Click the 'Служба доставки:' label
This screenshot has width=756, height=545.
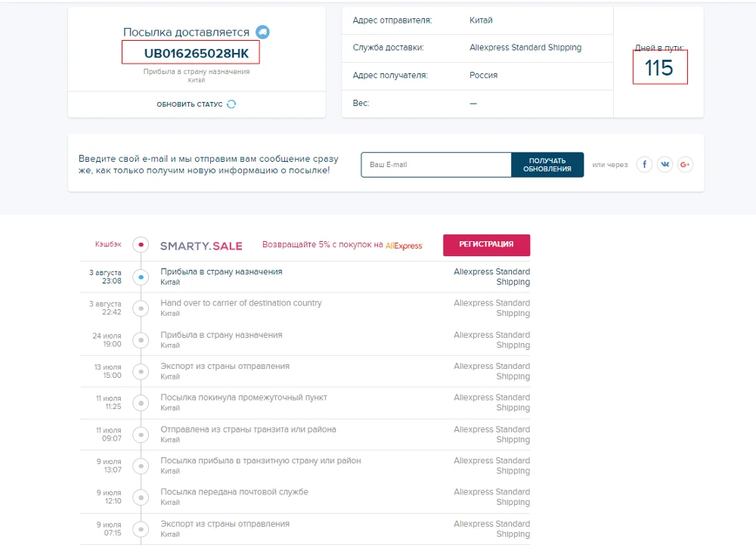(388, 48)
